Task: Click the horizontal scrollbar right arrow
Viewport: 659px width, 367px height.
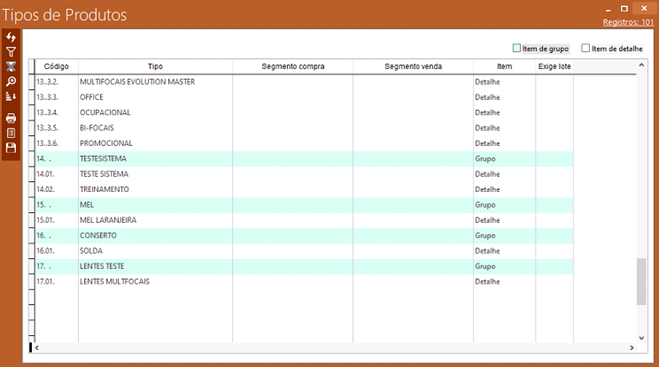Action: [632, 348]
